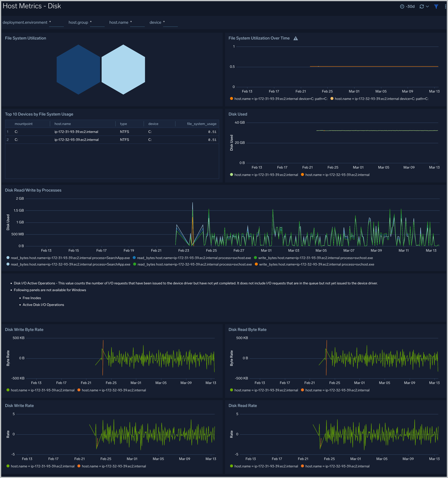Click the light blue honeycomb hexagon
Viewport: 448px width, 478px height.
click(123, 70)
